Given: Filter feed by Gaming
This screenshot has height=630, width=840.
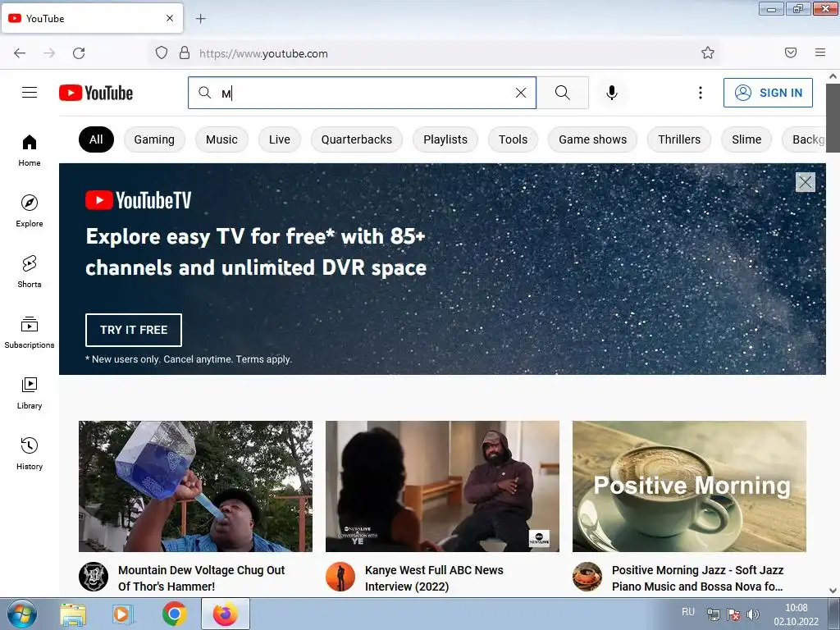Looking at the screenshot, I should tap(154, 139).
